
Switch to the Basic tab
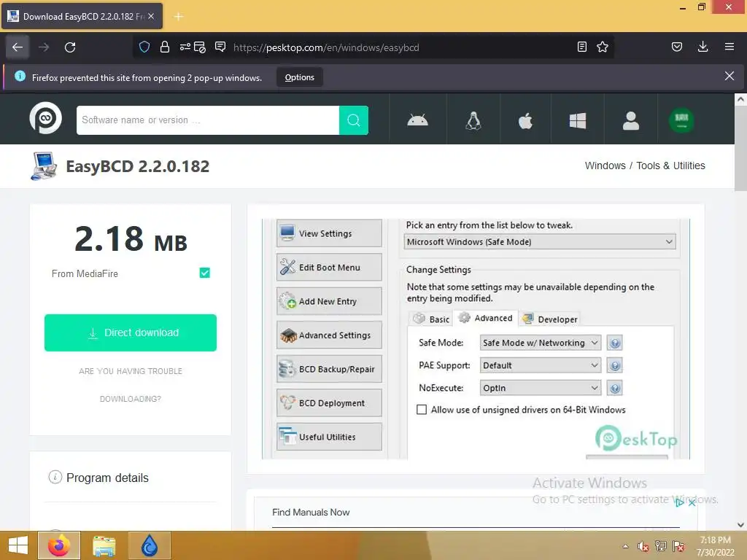[x=432, y=319]
